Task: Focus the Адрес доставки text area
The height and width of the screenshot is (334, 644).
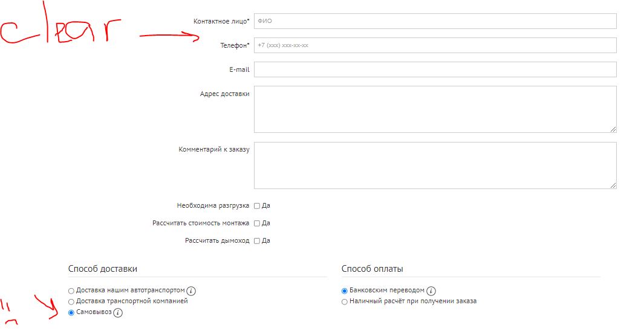Action: [435, 109]
